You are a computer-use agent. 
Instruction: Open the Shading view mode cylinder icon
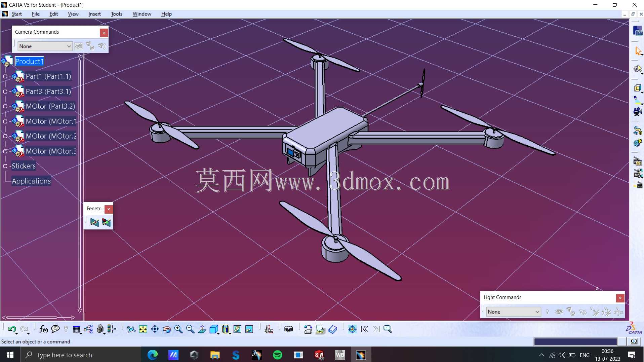tap(226, 329)
